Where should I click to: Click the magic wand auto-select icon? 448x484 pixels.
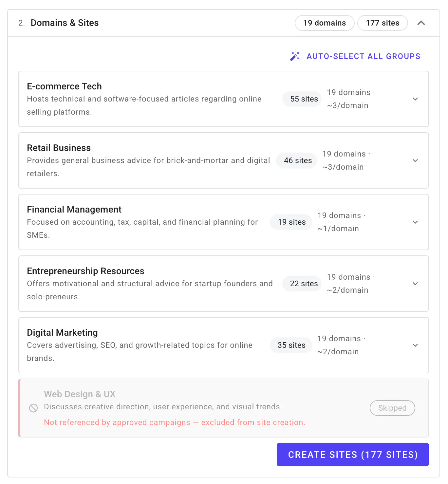[x=295, y=56]
